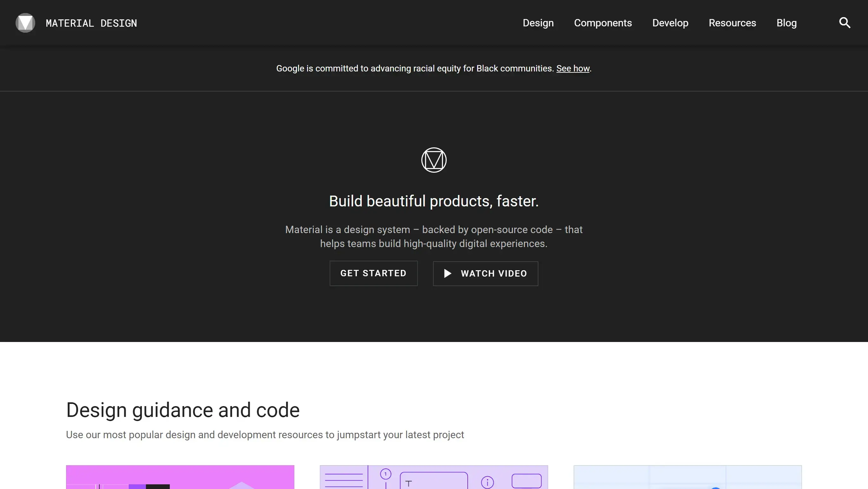Click the play triangle icon beside Watch Video

tap(447, 273)
